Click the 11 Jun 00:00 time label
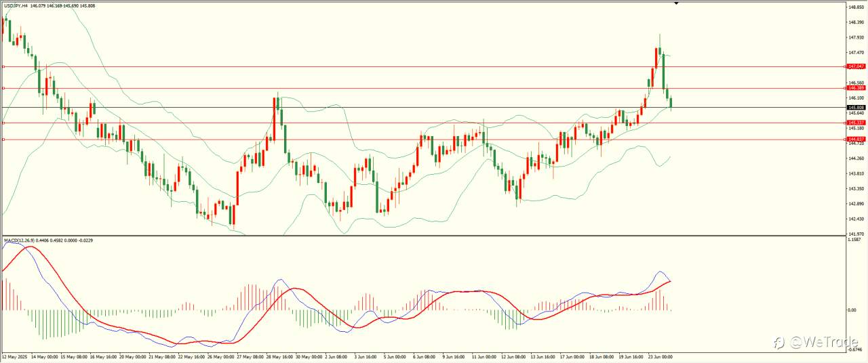868x363 pixels. pyautogui.click(x=484, y=356)
